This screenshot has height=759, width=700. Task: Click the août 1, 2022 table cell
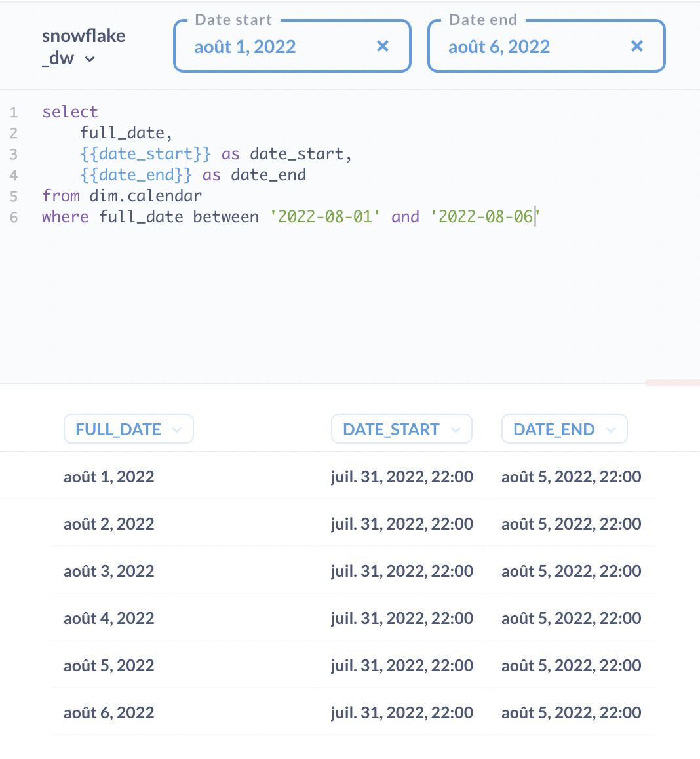pyautogui.click(x=108, y=477)
